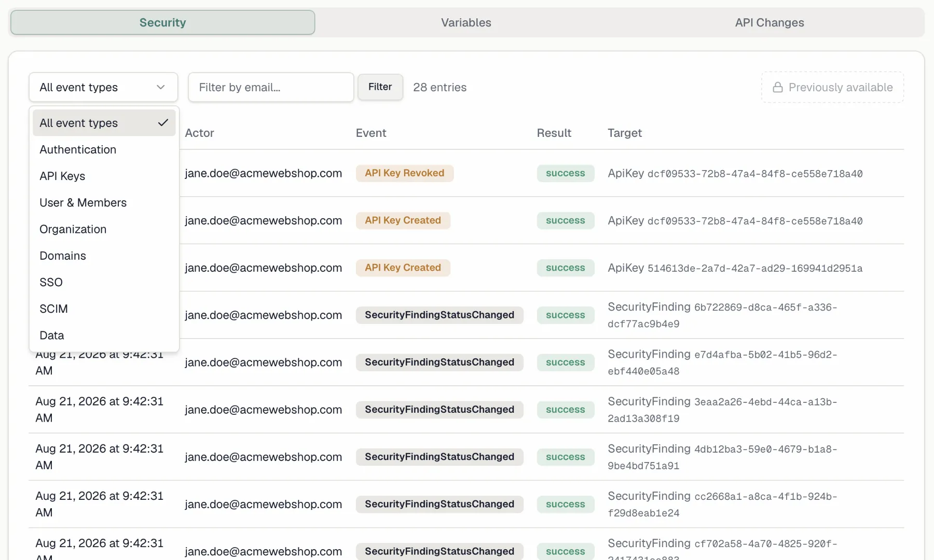Click SecurityFinding 3eaa2a26 target text
This screenshot has width=934, height=560.
pyautogui.click(x=722, y=409)
